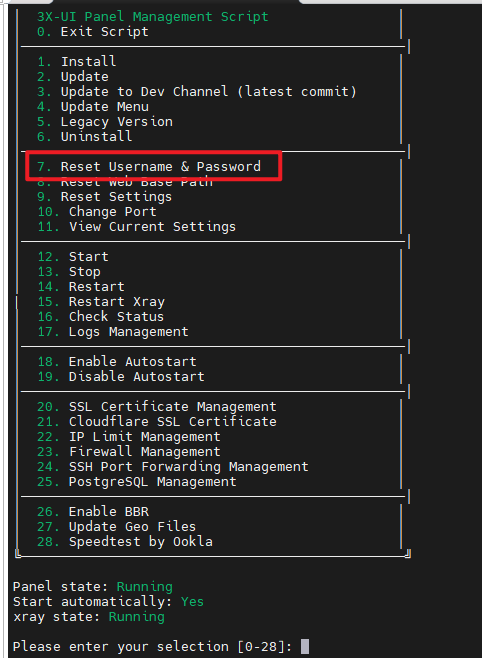Select the Change Port line

(x=97, y=212)
